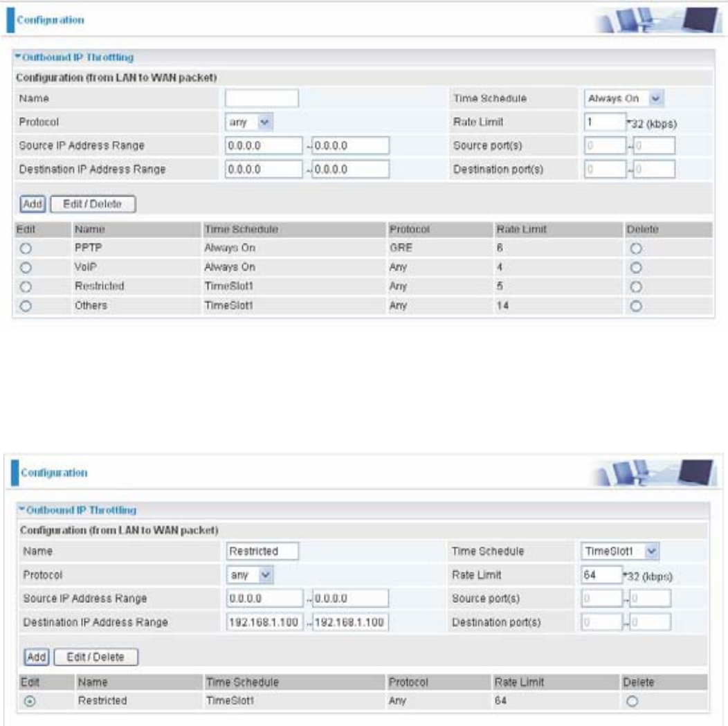Focus Destination IP end field 192.168.1.100
Screen dimensions: 728x726
[x=351, y=622]
